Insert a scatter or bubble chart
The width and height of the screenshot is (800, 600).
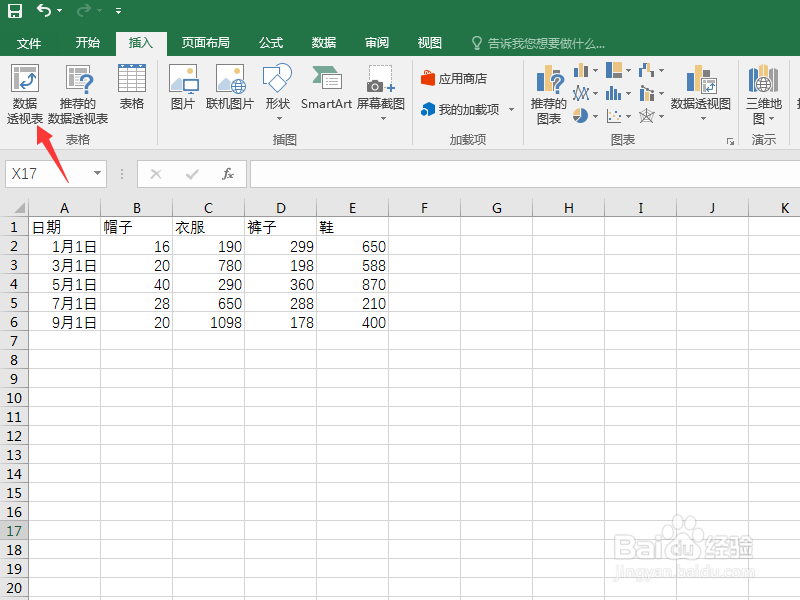click(x=618, y=116)
